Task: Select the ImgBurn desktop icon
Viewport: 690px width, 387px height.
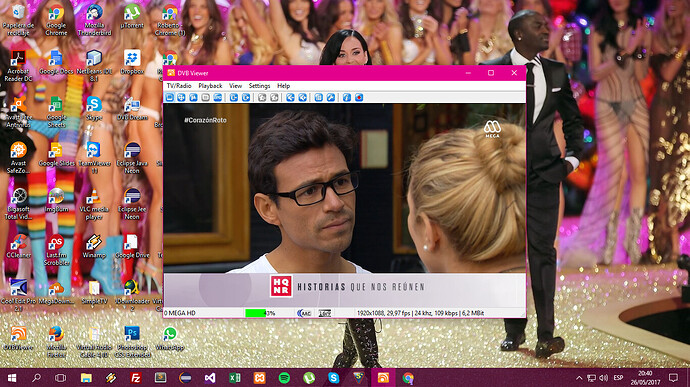Action: pyautogui.click(x=56, y=200)
